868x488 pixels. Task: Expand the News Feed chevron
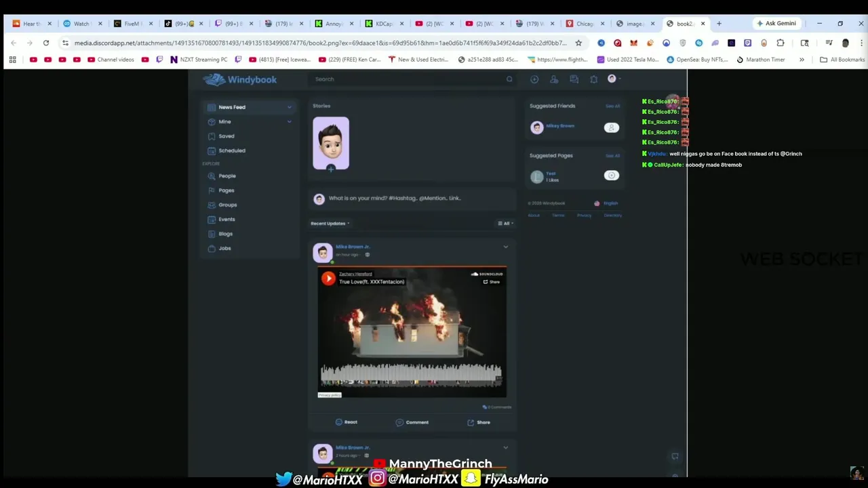pyautogui.click(x=290, y=107)
